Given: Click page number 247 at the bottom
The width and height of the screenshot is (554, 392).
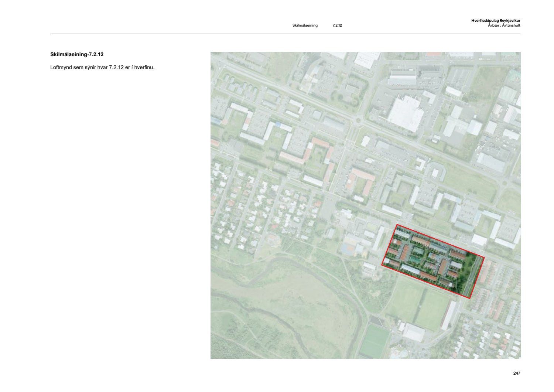Looking at the screenshot, I should click(x=516, y=373).
